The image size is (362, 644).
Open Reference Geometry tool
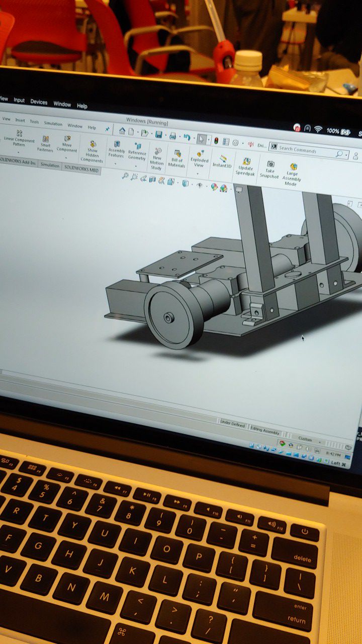(137, 151)
